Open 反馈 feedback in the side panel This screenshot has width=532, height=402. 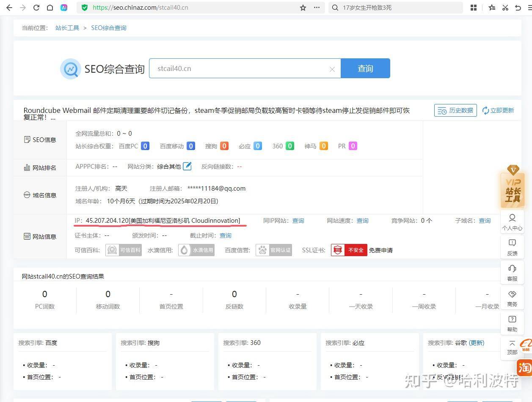coord(512,248)
